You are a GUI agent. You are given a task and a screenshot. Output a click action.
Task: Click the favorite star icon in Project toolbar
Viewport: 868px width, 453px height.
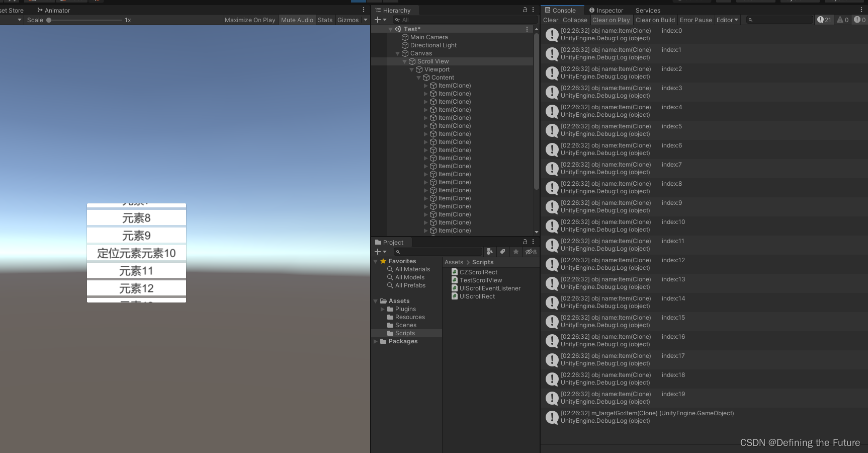coord(515,252)
